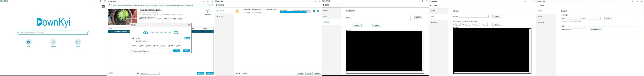
Task: Uncheck the 所有 checkbox in download content
Action: point(140,46)
